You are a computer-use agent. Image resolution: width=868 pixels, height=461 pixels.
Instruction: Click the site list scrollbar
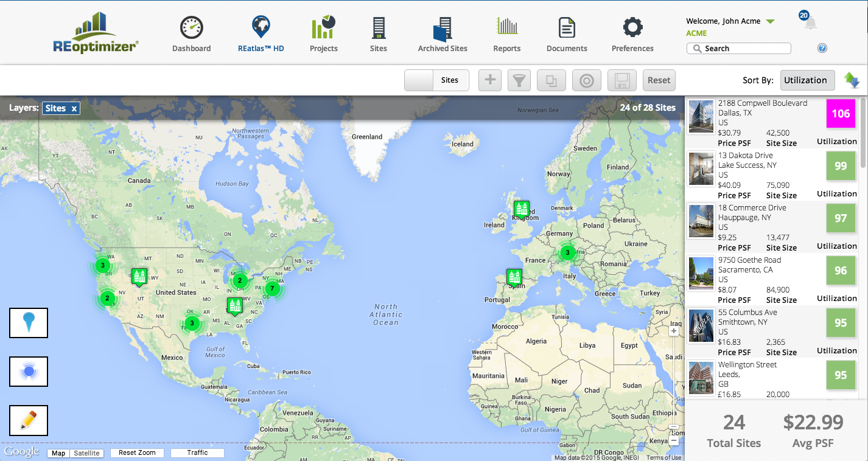coord(863,133)
